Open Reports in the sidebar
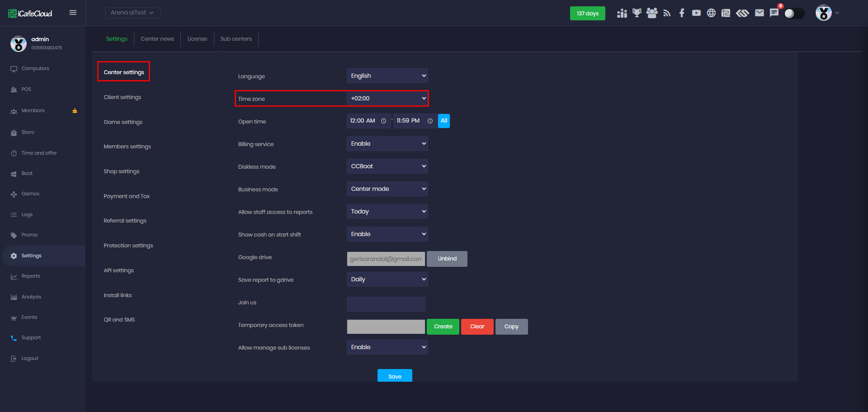The height and width of the screenshot is (412, 868). 31,276
